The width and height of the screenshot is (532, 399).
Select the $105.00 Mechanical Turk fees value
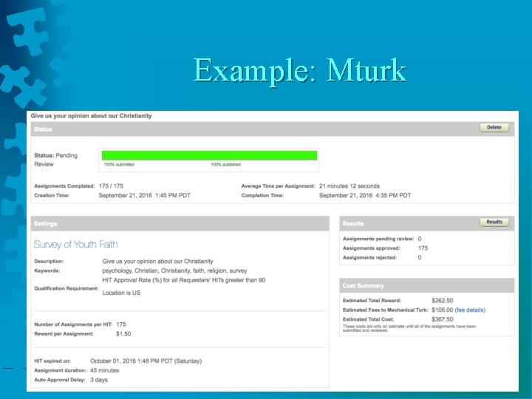coord(443,310)
